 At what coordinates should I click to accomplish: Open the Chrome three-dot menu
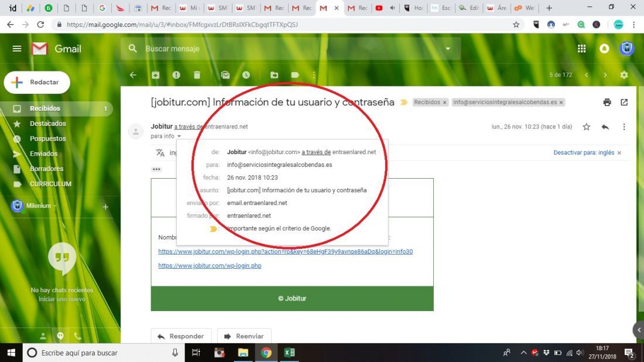[634, 25]
